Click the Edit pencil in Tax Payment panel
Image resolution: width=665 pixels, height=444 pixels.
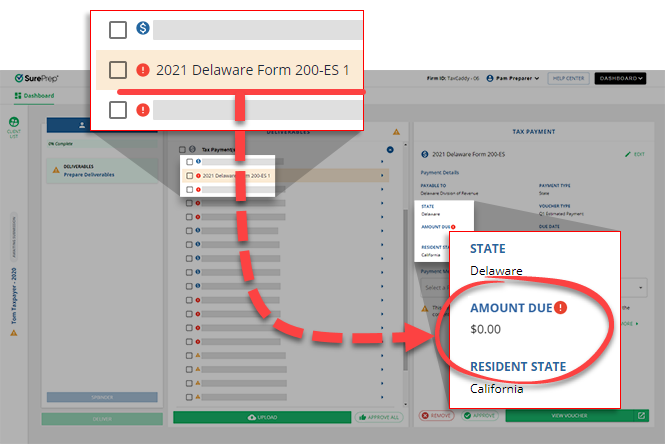coord(634,154)
